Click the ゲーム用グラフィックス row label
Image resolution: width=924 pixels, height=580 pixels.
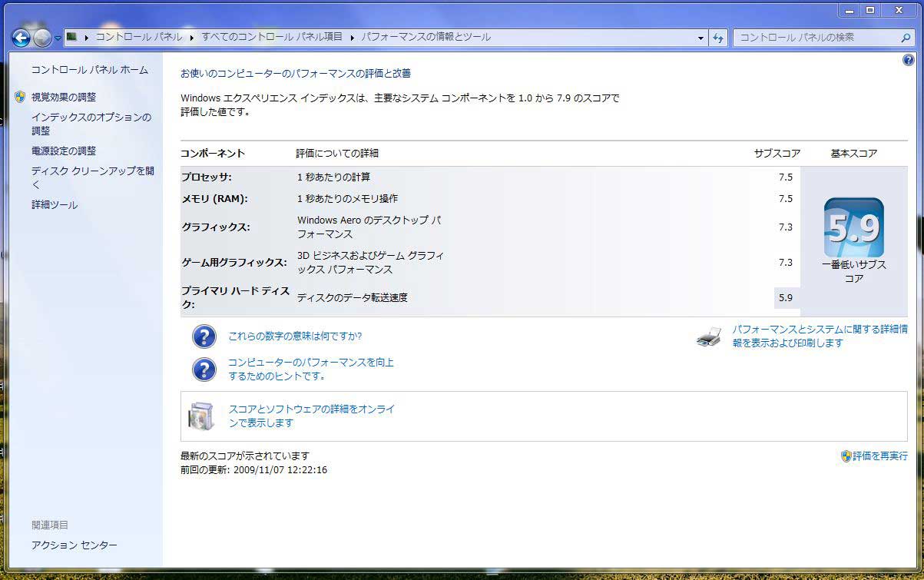click(233, 263)
